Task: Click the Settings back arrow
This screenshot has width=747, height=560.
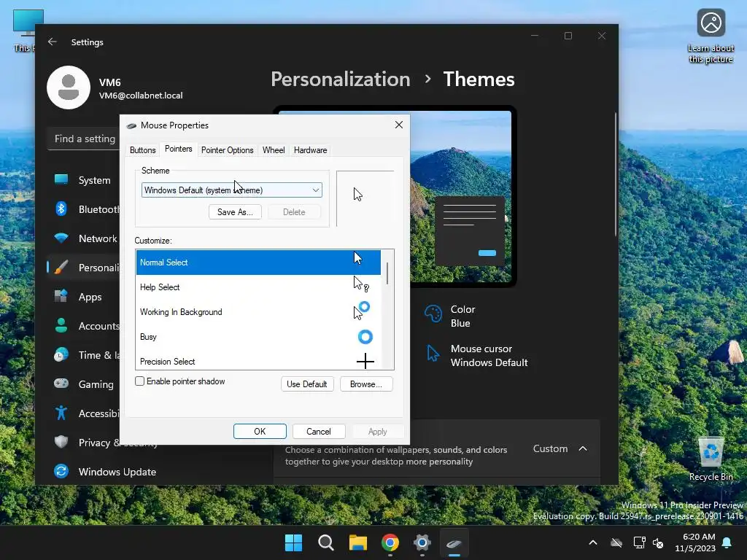Action: click(x=53, y=42)
